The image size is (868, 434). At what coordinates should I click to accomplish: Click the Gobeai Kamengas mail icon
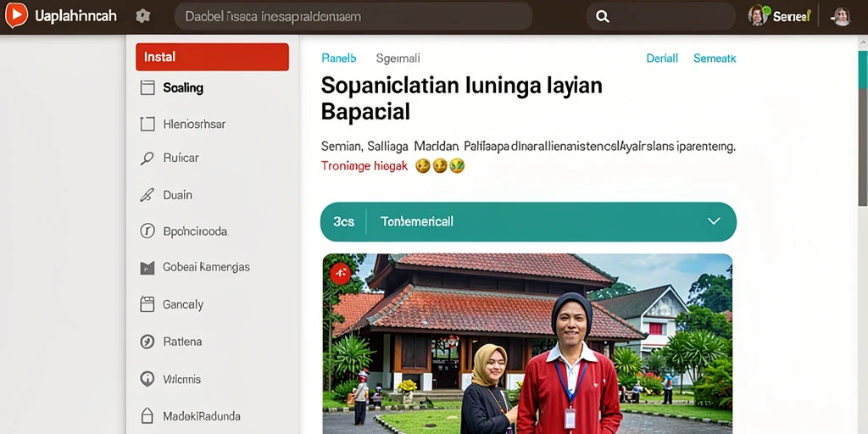pyautogui.click(x=147, y=268)
